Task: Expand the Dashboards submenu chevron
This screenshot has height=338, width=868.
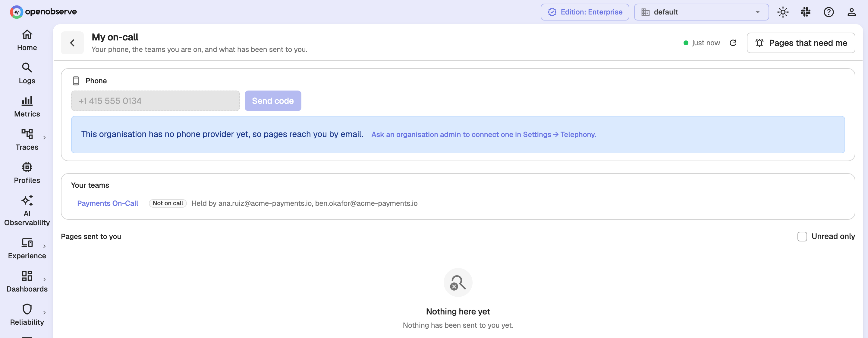Action: click(44, 279)
